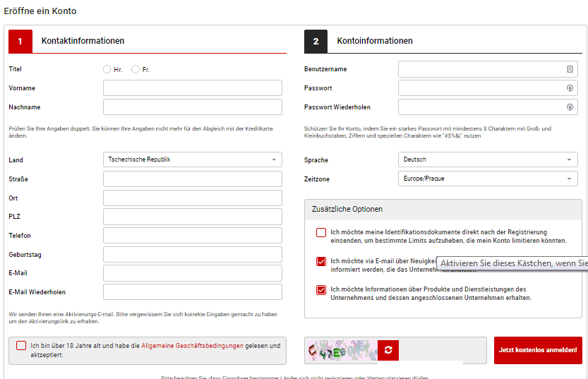Click into the Geburtstag input field
The image size is (588, 379).
(x=192, y=254)
